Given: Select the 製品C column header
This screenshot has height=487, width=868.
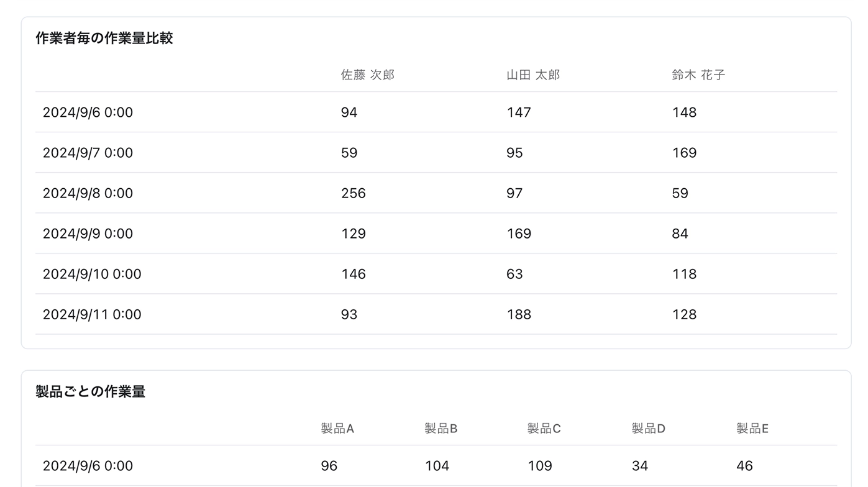Looking at the screenshot, I should click(x=544, y=429).
